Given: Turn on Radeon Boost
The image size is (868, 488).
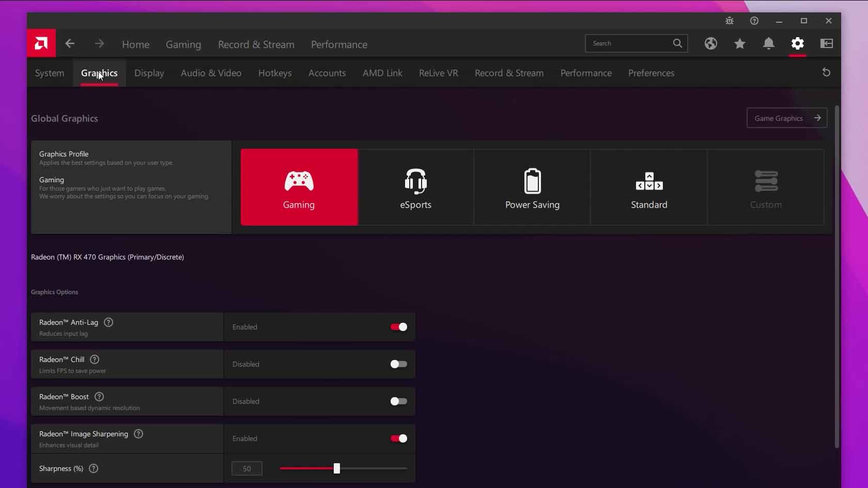Looking at the screenshot, I should [x=397, y=401].
